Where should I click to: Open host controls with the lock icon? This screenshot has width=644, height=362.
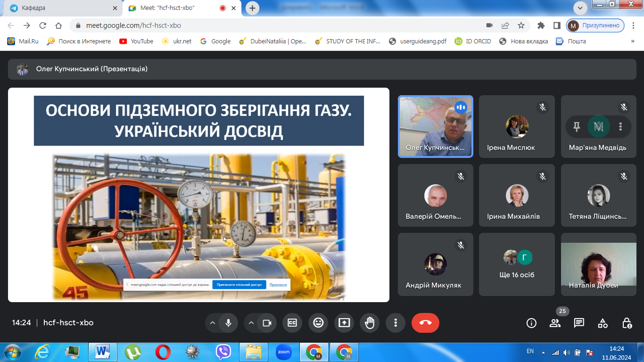point(627,323)
